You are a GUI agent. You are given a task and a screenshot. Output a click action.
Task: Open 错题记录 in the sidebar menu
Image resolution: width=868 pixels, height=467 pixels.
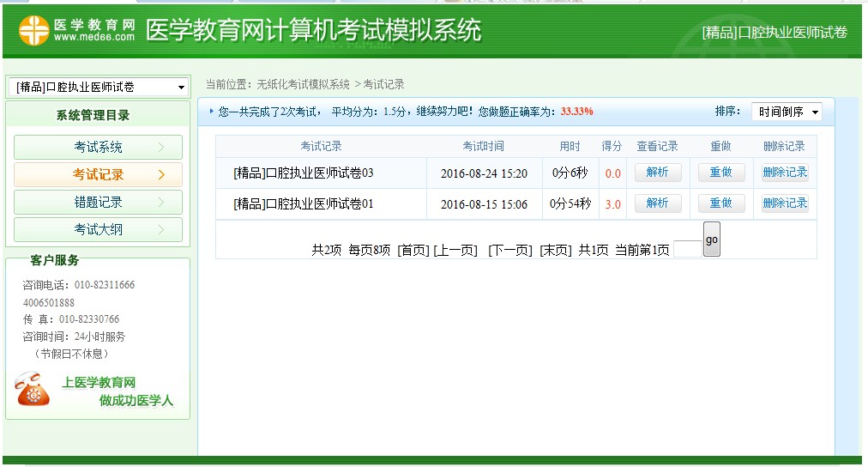pos(98,203)
